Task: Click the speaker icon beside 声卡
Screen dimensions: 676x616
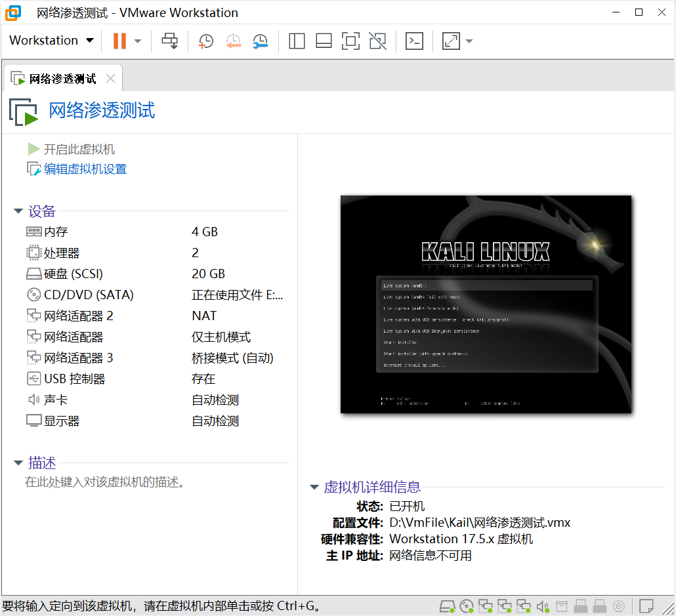Action: tap(33, 400)
